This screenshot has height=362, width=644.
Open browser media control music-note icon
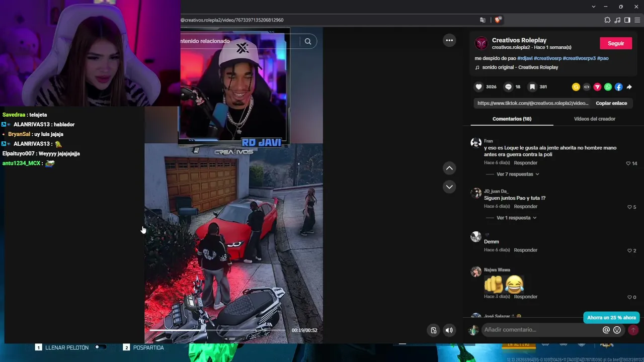(x=617, y=20)
